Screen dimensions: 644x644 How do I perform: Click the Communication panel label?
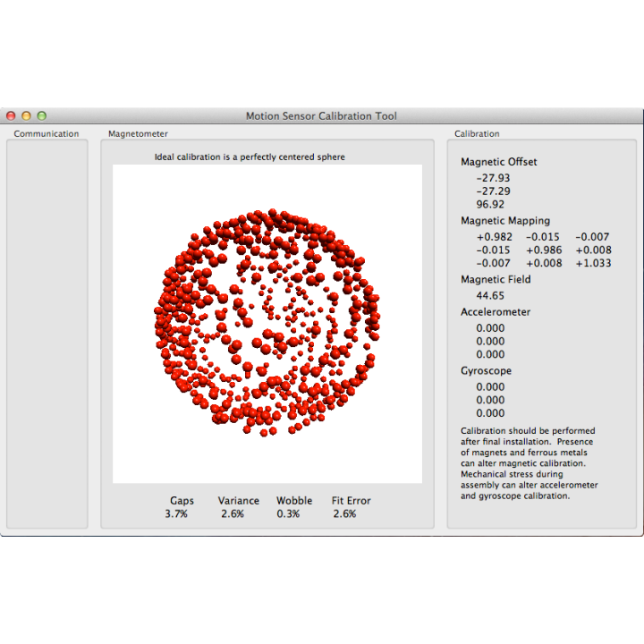click(x=47, y=134)
